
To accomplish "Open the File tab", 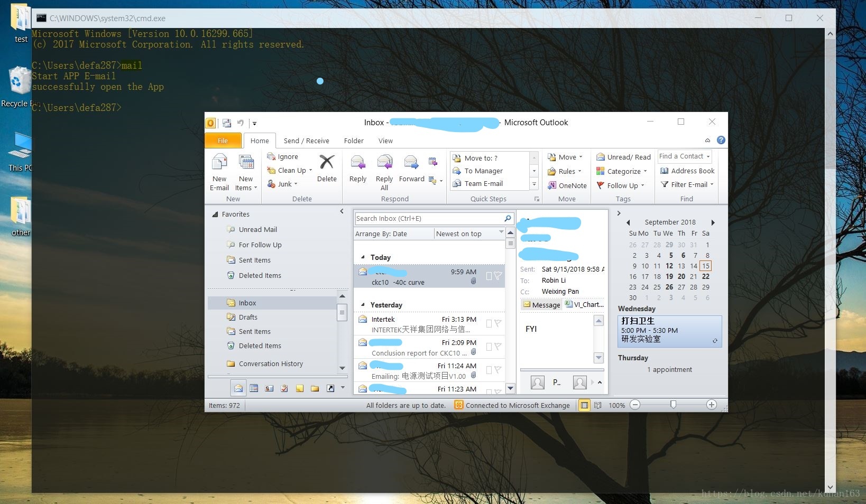I will [223, 141].
